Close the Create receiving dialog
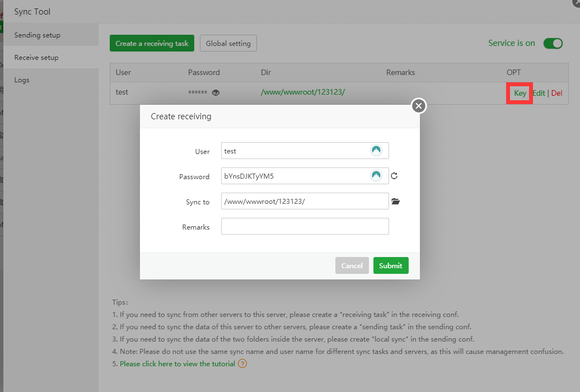The image size is (580, 392). [419, 106]
